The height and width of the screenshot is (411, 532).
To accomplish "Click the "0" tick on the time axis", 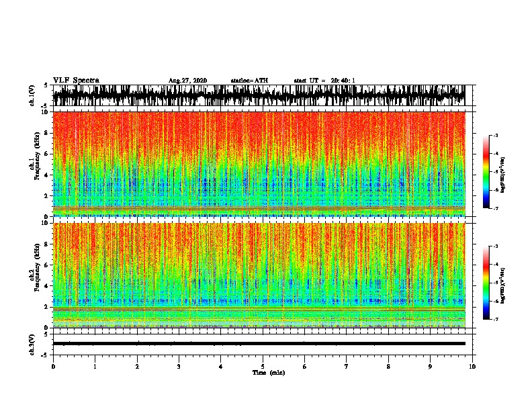I will [53, 367].
